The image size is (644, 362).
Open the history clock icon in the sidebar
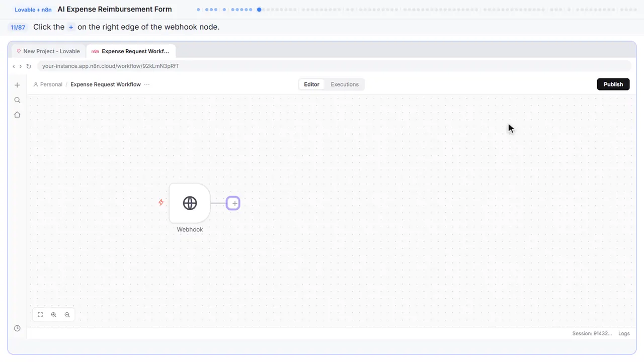tap(17, 328)
